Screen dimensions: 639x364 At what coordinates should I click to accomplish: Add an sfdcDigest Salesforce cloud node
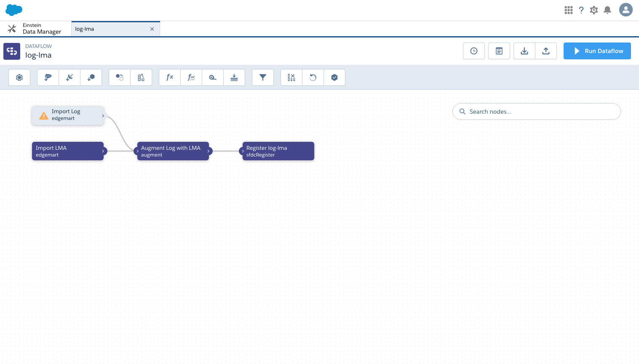[x=48, y=77]
